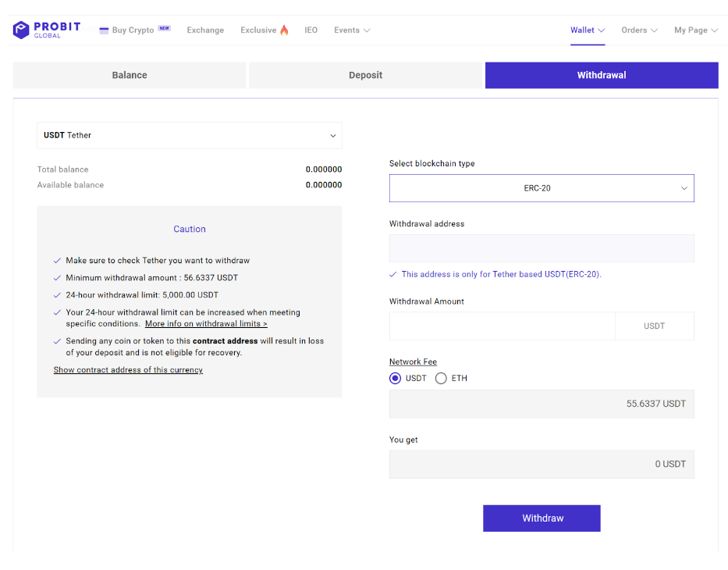Select the USDT network fee radio button
This screenshot has width=728, height=570.
click(395, 378)
